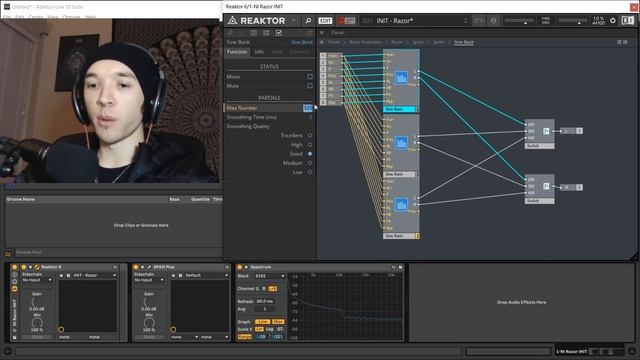Adjust the Reaktor 6 device Gain knob
640x360 pixels.
pos(36,302)
